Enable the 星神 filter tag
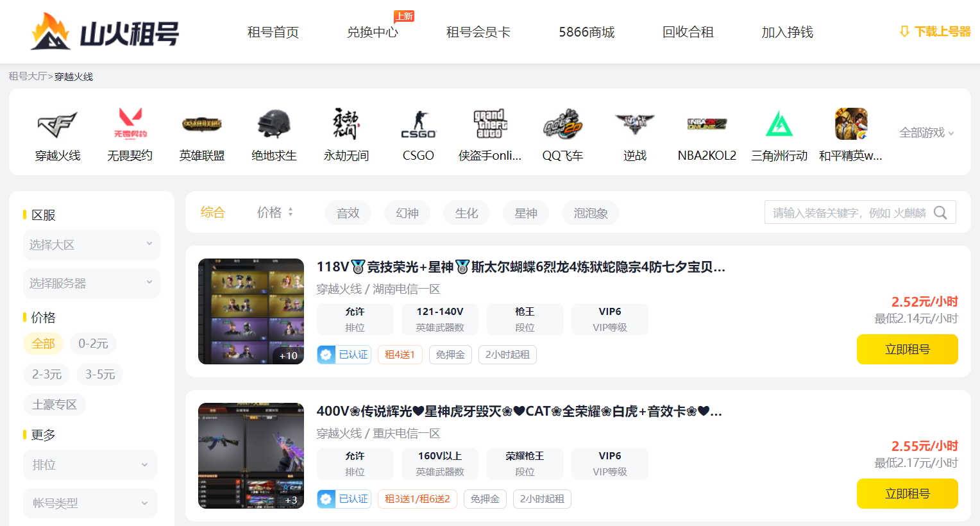The width and height of the screenshot is (980, 526). (x=525, y=213)
